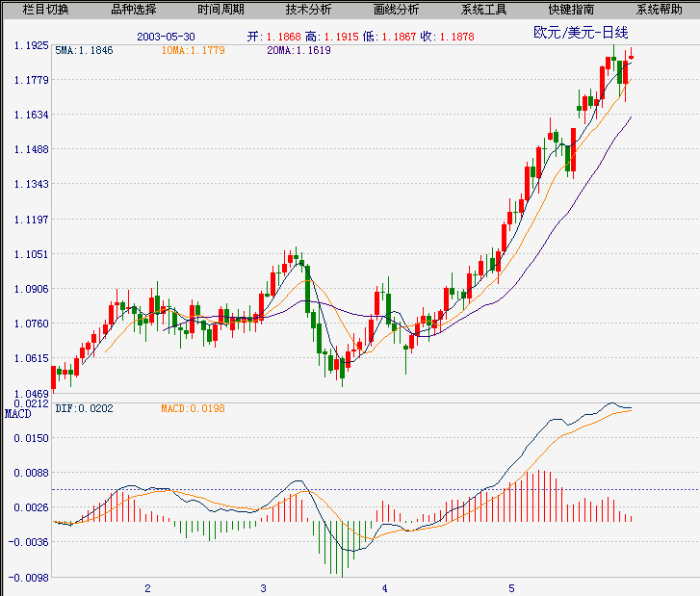Click the -0.0036 MACD axis label

[29, 542]
